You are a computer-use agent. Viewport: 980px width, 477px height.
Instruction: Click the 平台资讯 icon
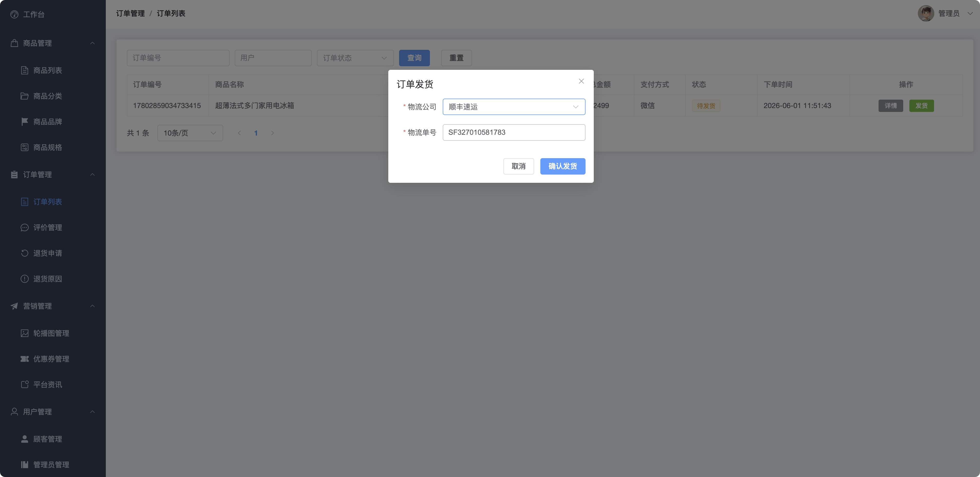(25, 385)
